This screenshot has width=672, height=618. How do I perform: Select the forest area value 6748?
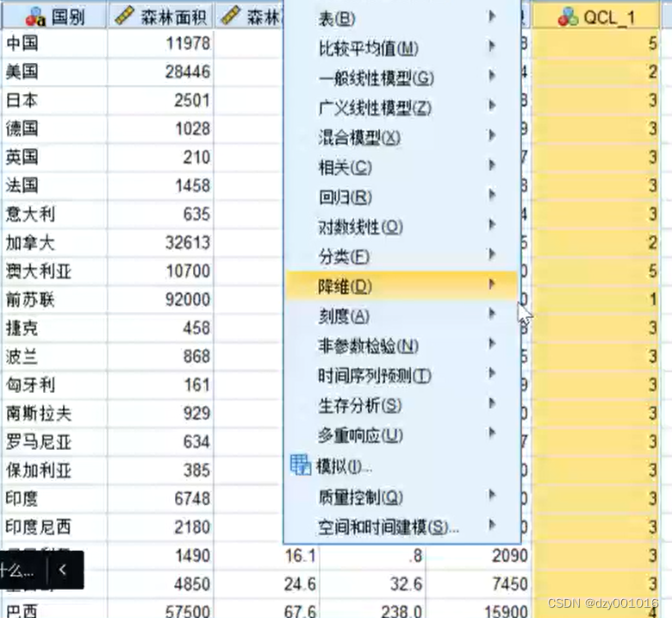[161, 499]
